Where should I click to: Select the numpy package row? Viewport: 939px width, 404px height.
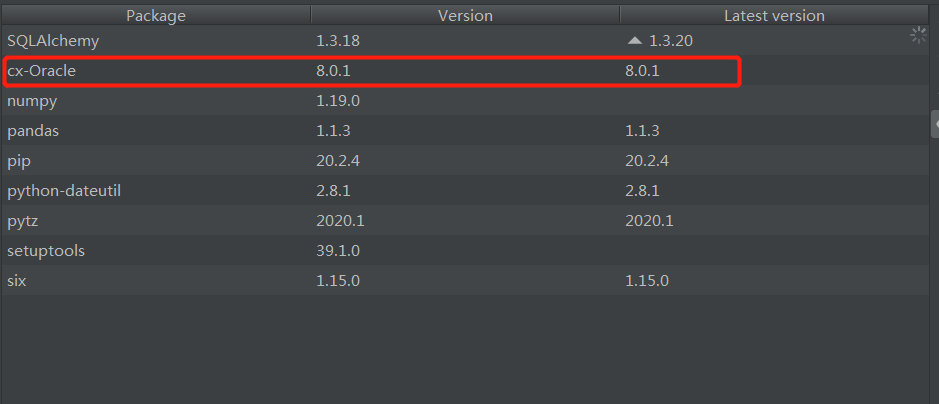(x=465, y=101)
